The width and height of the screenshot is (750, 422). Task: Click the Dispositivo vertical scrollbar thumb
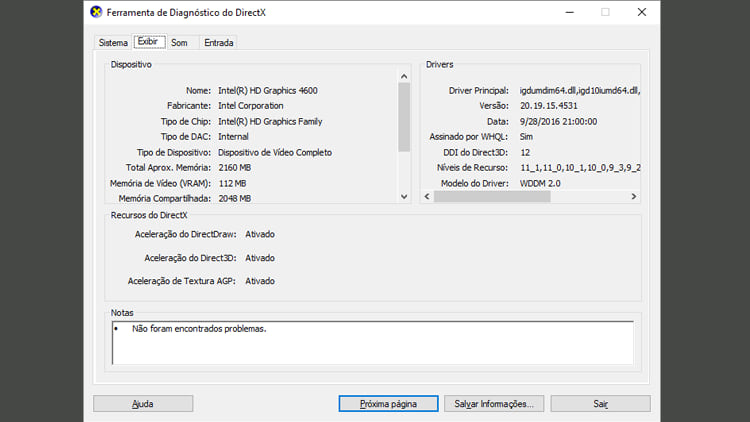pyautogui.click(x=404, y=117)
